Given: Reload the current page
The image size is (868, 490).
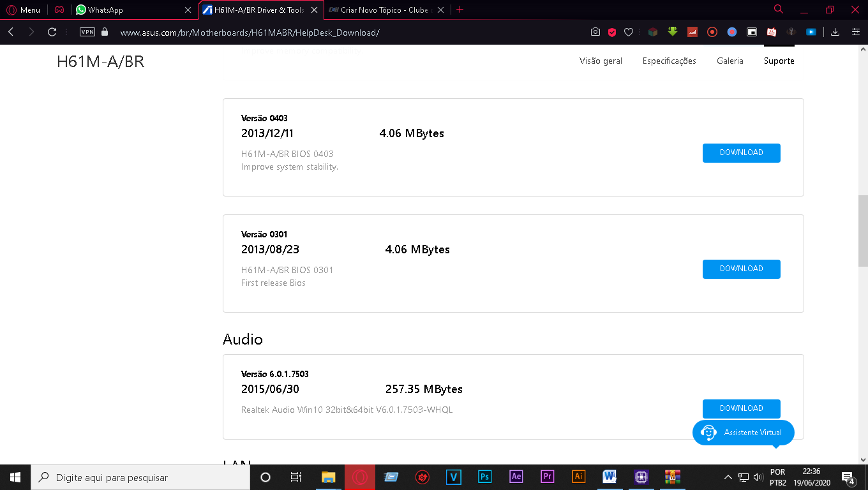Looking at the screenshot, I should (52, 32).
